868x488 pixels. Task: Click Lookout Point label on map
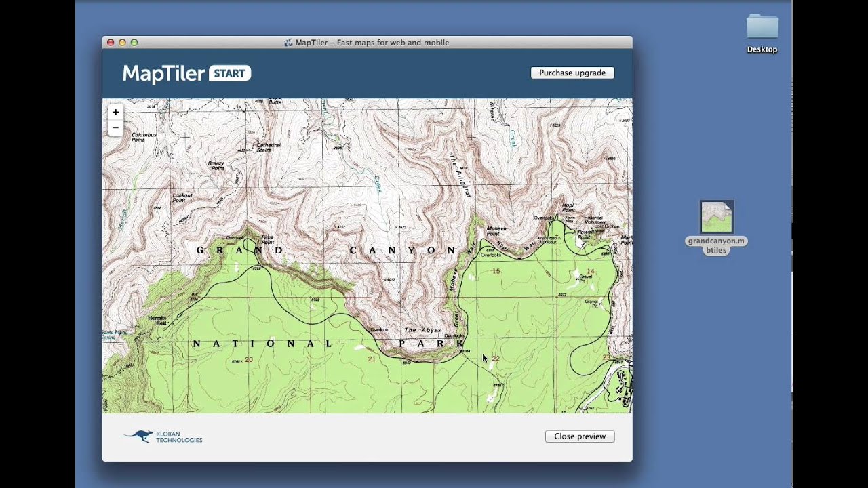point(182,198)
